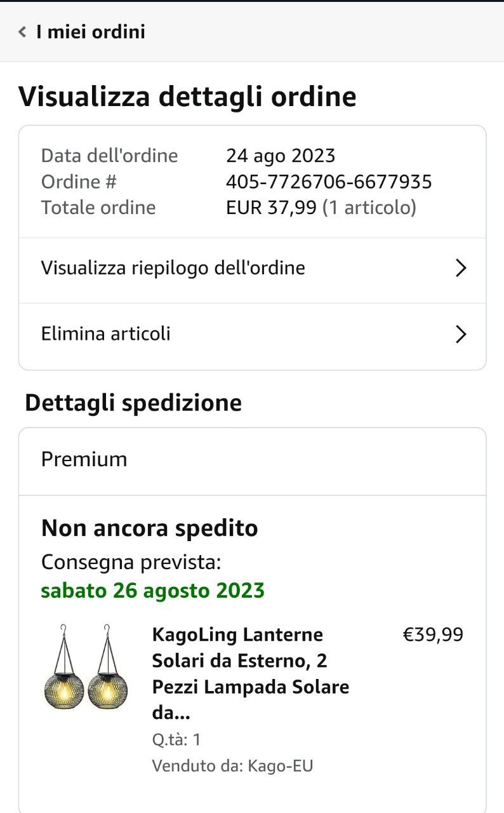Go back to I miei ordini
The width and height of the screenshot is (504, 813).
(90, 32)
